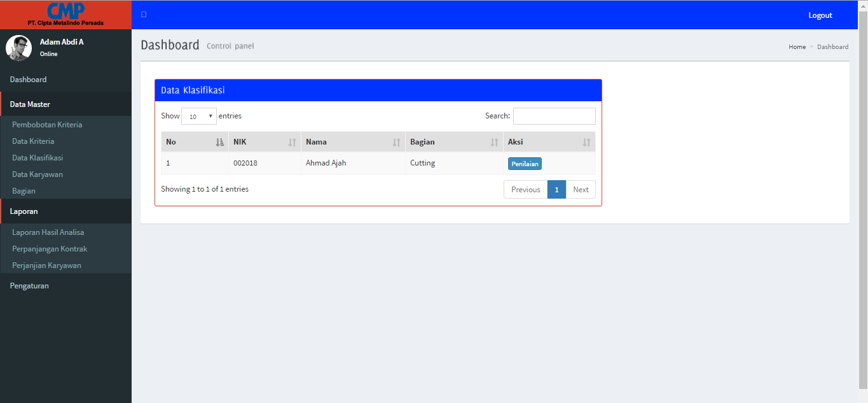Click Adam Abdi A's avatar picture
868x403 pixels.
coord(18,48)
